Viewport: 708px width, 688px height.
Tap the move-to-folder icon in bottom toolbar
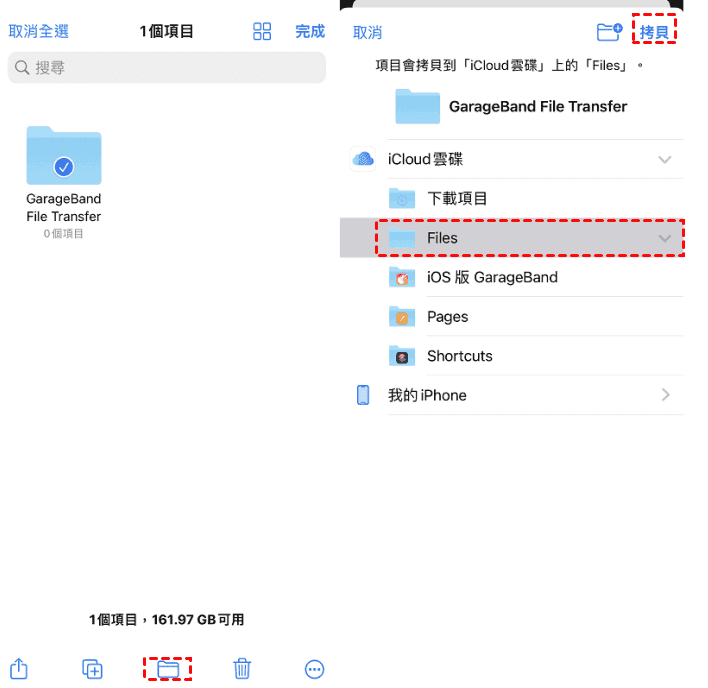[x=168, y=669]
